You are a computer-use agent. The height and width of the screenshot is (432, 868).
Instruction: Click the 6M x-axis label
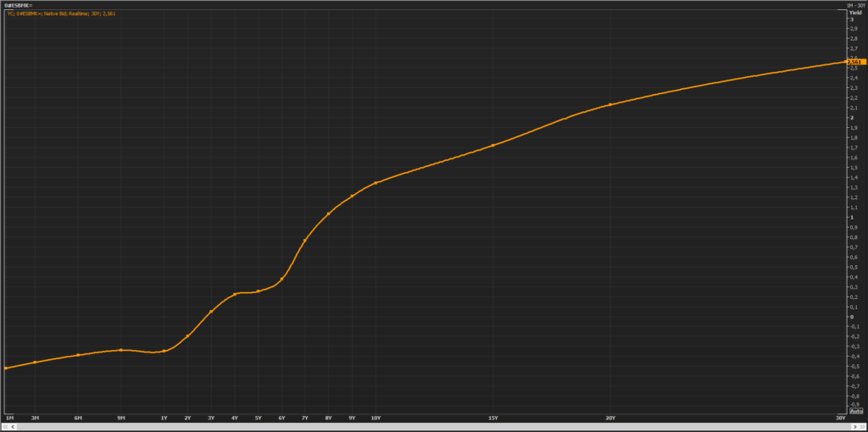78,418
